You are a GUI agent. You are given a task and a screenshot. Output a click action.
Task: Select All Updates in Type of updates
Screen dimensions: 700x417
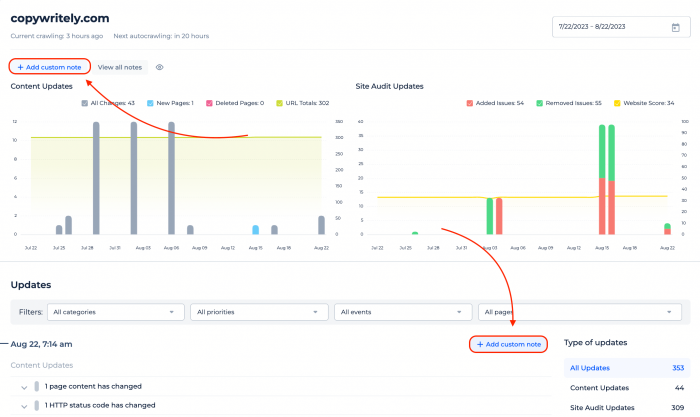tap(627, 368)
